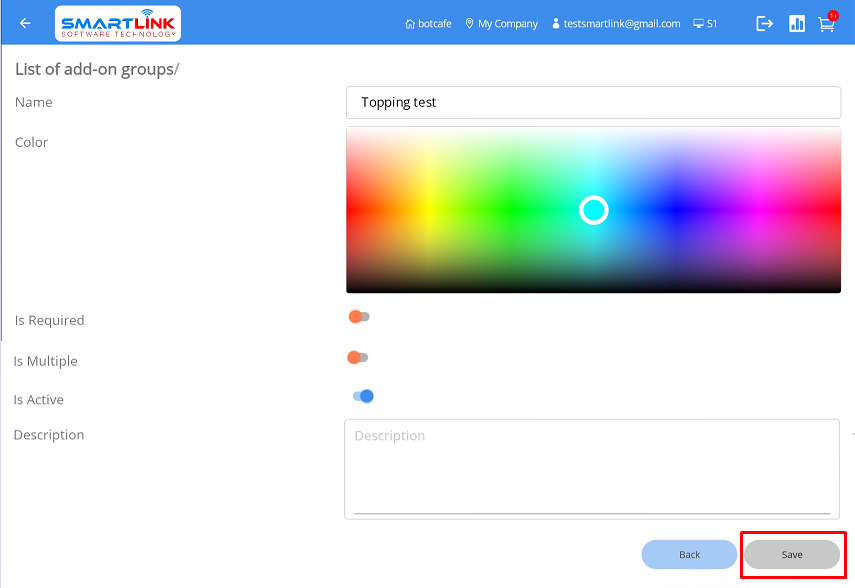Screen dimensions: 855x588
Task: Click the testsmartlink@gmail.com account text
Action: [621, 24]
